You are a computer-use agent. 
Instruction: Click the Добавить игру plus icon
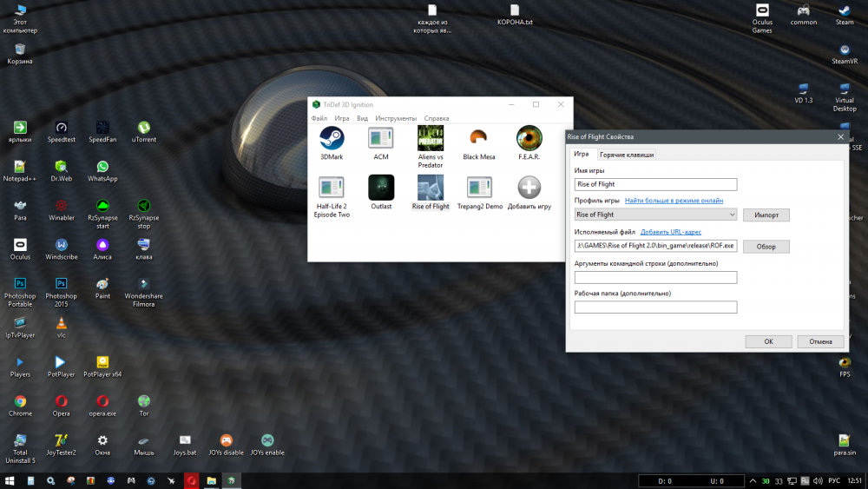point(529,188)
